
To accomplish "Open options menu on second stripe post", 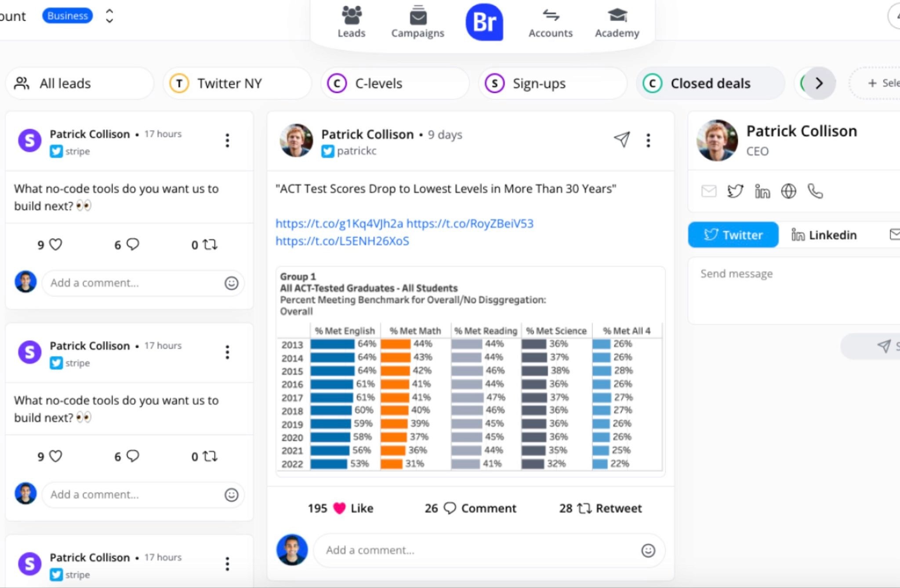I will tap(227, 352).
